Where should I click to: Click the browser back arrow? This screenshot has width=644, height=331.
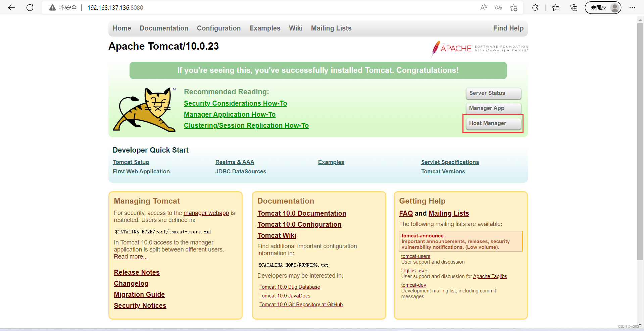(x=11, y=7)
